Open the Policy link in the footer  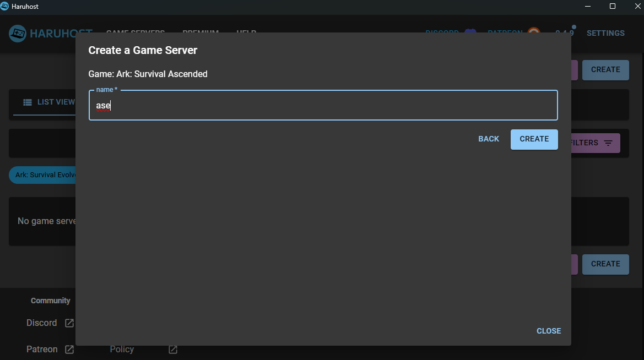pyautogui.click(x=122, y=350)
